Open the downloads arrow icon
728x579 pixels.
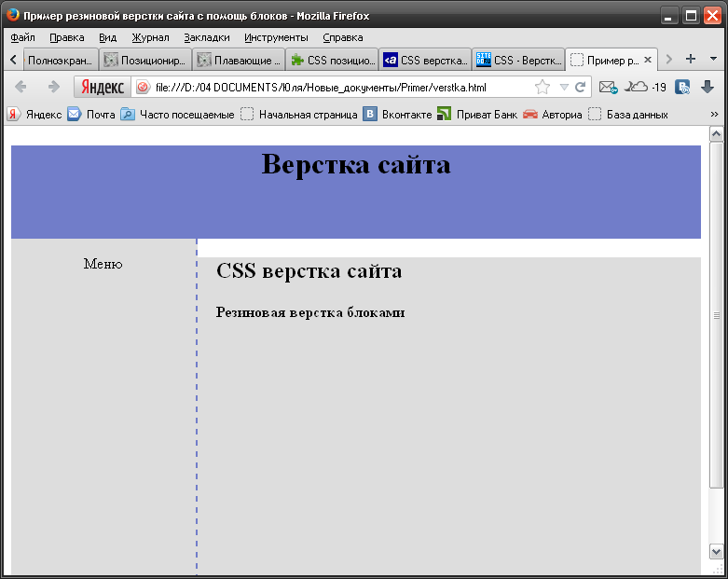707,87
